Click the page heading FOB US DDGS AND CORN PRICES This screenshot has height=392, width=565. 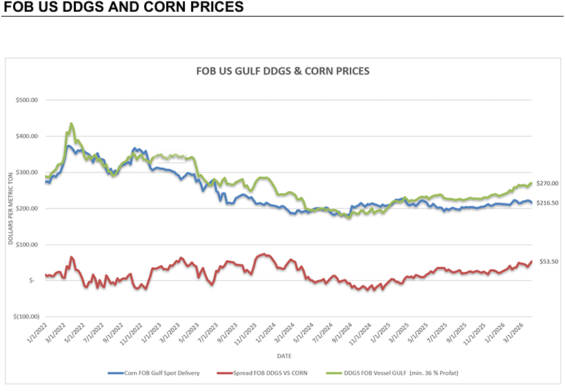(x=123, y=8)
